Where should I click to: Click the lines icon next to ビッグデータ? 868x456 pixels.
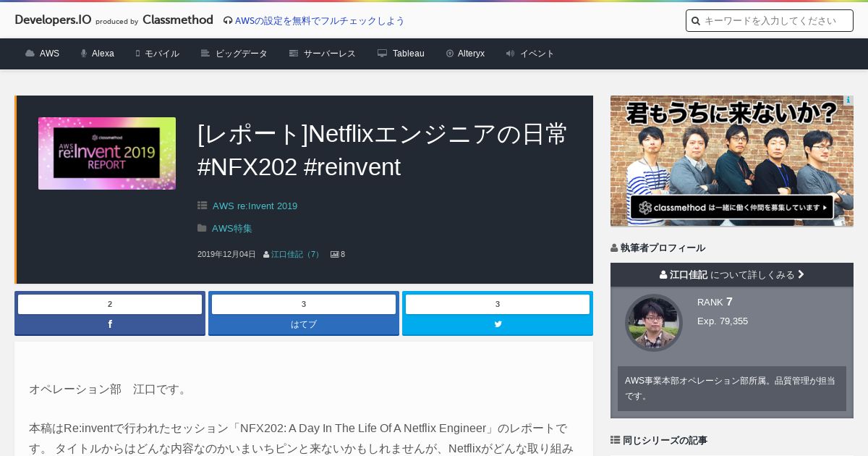pos(205,54)
